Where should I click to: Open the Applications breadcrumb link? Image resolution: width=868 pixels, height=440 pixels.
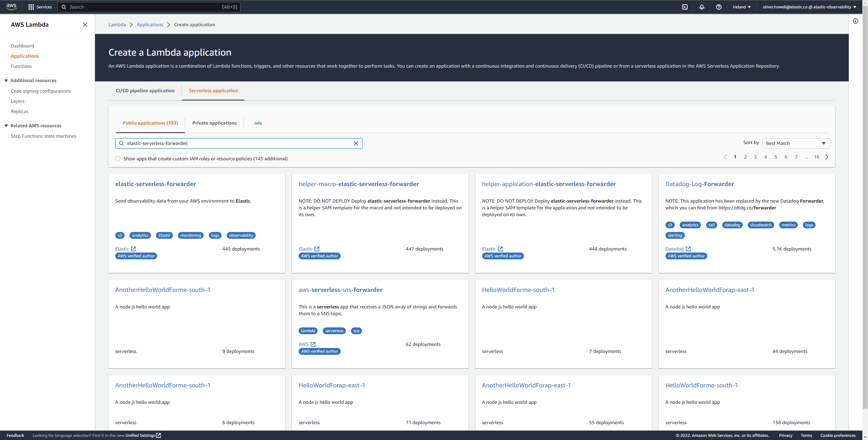pyautogui.click(x=150, y=24)
